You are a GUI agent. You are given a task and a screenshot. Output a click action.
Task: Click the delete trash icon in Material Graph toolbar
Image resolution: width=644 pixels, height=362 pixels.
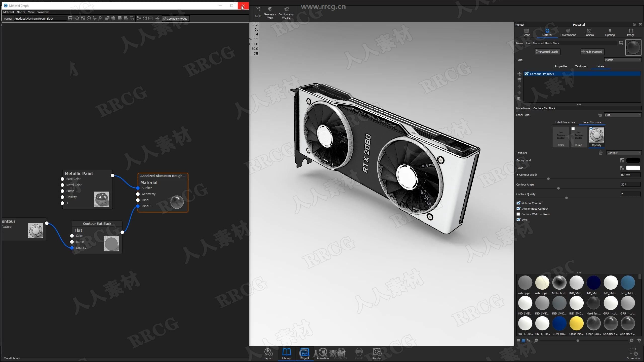(x=113, y=18)
